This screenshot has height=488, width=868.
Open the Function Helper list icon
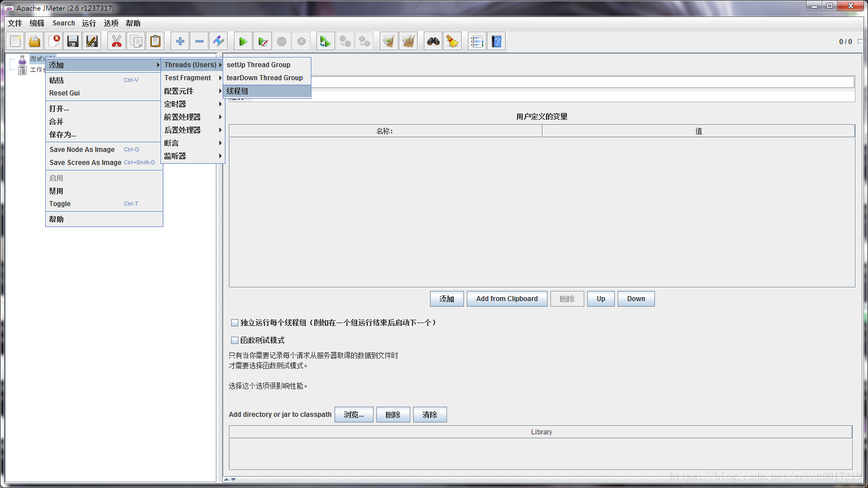click(x=478, y=41)
